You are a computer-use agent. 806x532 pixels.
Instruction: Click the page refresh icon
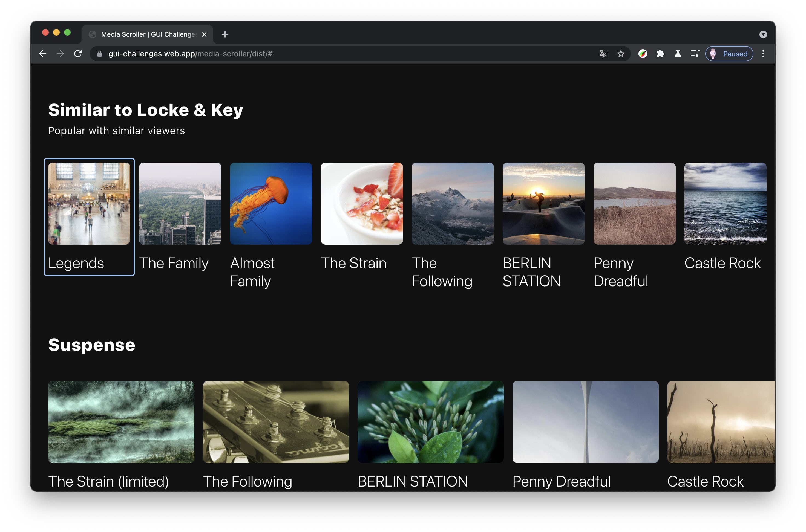click(78, 53)
